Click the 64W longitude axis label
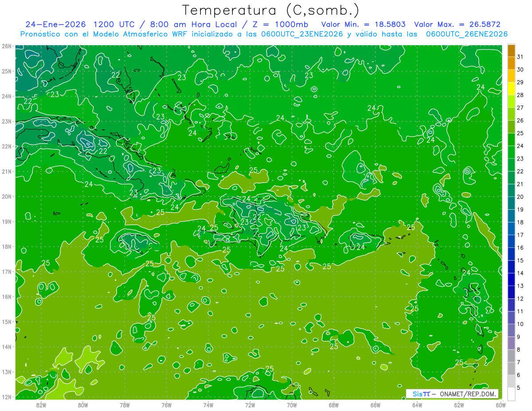The image size is (532, 411). point(417,405)
